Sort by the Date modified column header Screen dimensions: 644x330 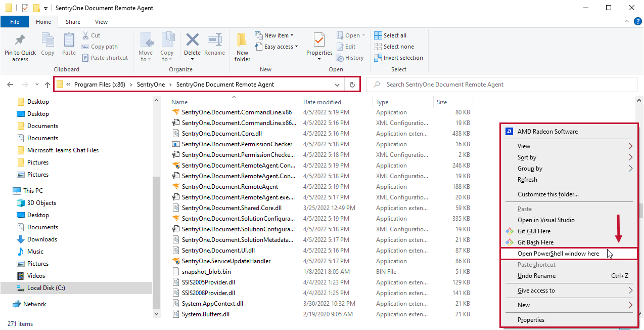pos(322,102)
